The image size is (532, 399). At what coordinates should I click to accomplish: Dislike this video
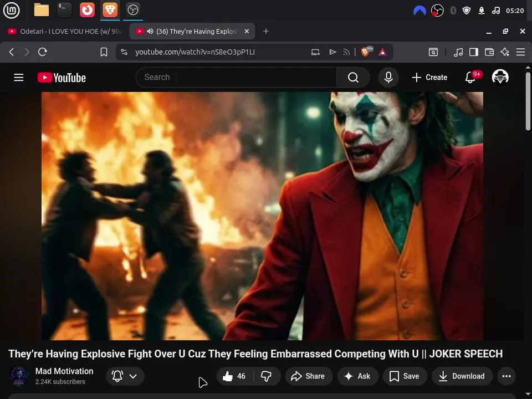click(267, 376)
